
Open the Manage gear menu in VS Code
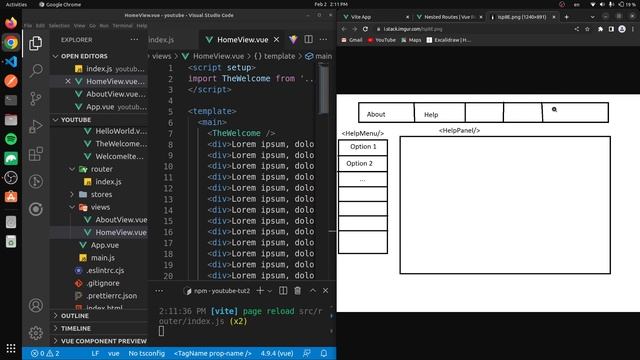pos(36,333)
